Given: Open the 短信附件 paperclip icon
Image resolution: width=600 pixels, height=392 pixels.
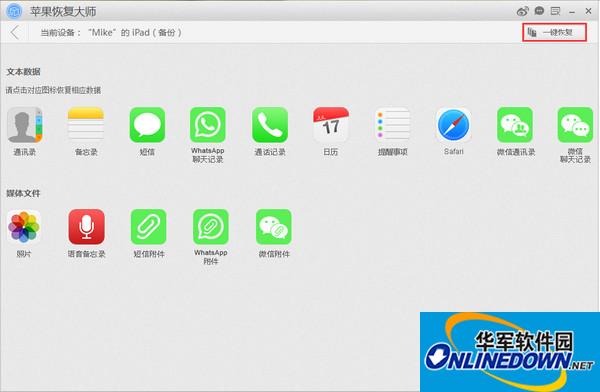Looking at the screenshot, I should pyautogui.click(x=148, y=227).
